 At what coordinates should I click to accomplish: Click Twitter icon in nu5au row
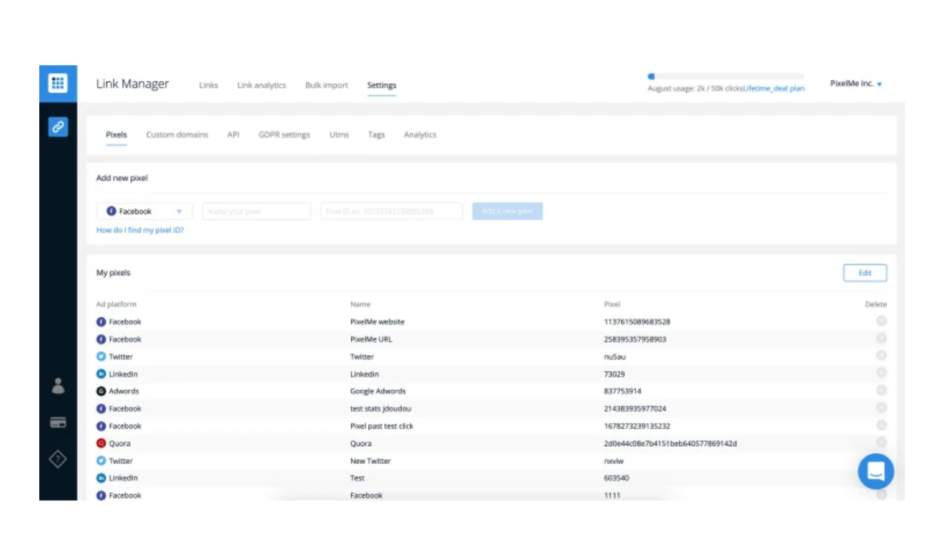101,357
